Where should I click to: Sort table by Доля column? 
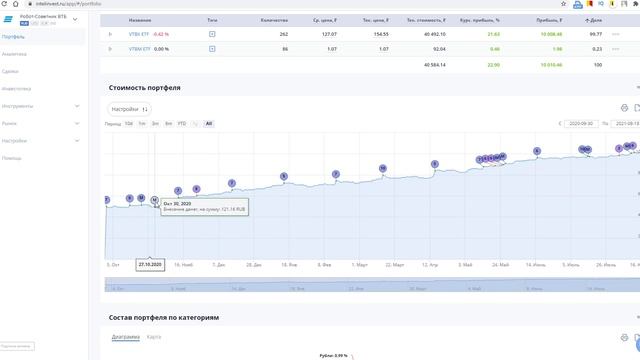[593, 20]
